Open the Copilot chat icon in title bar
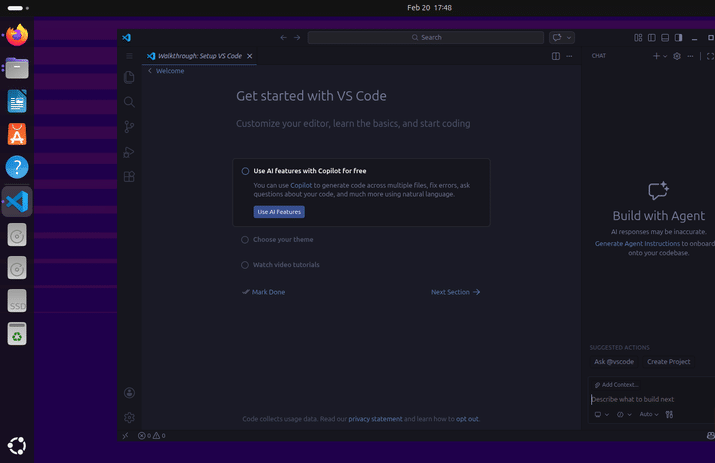 coord(557,37)
